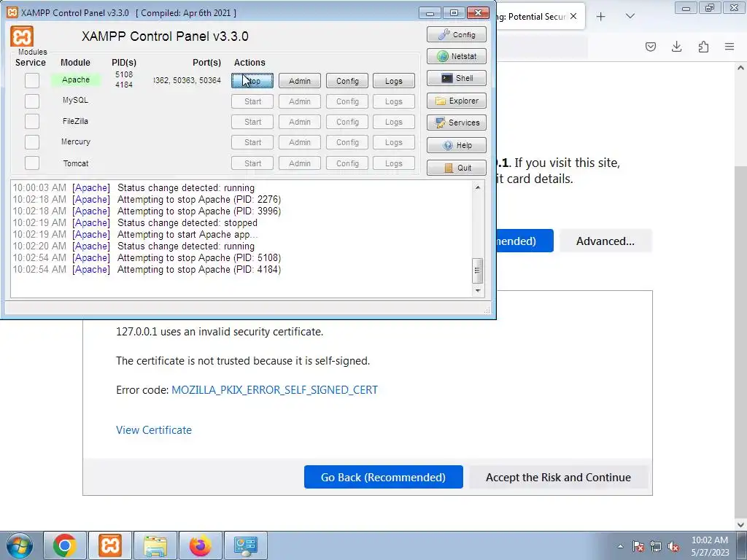Open View Certificate link
This screenshot has height=560, width=747.
(x=154, y=430)
